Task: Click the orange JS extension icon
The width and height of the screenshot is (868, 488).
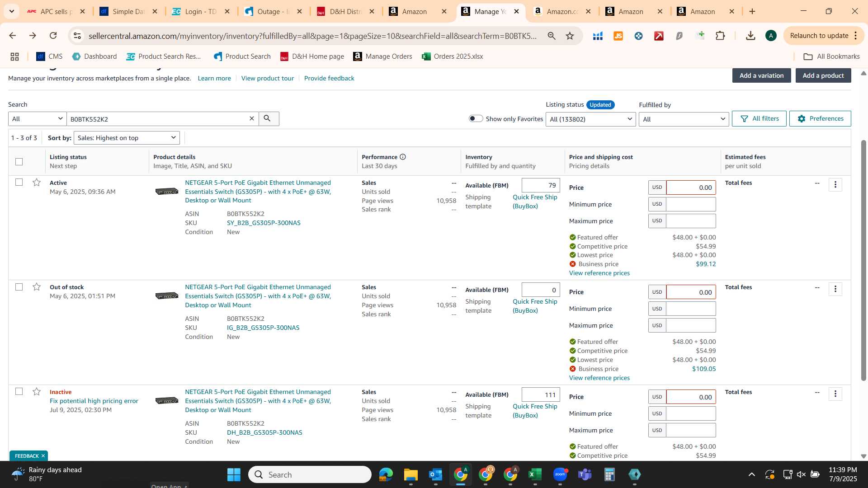Action: [x=618, y=36]
